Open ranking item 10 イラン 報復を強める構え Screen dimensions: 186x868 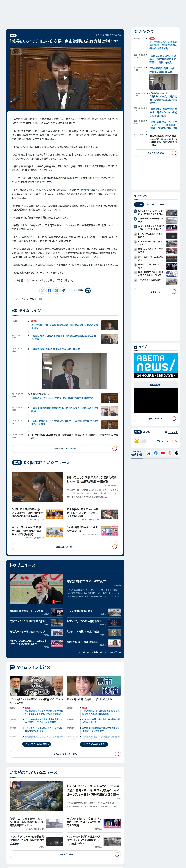[x=155, y=281]
